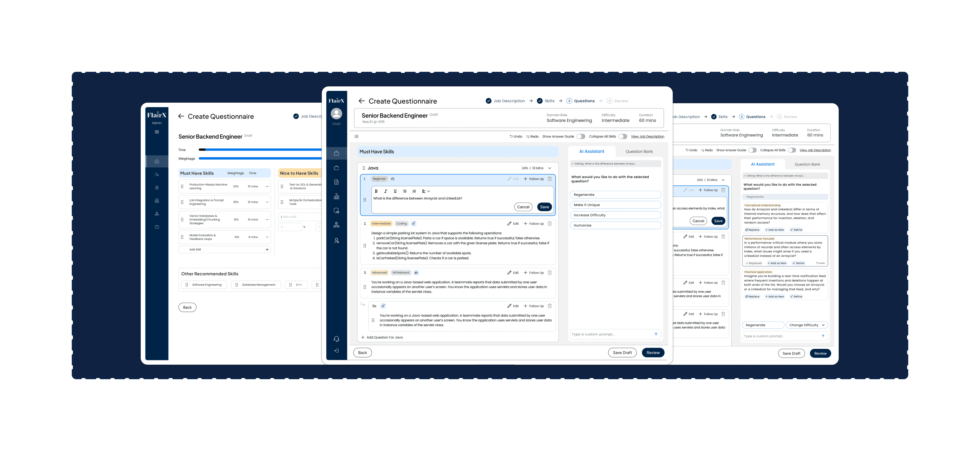This screenshot has height=451, width=980.
Task: Click the outline list icon above Must Have Skills
Action: pyautogui.click(x=356, y=136)
